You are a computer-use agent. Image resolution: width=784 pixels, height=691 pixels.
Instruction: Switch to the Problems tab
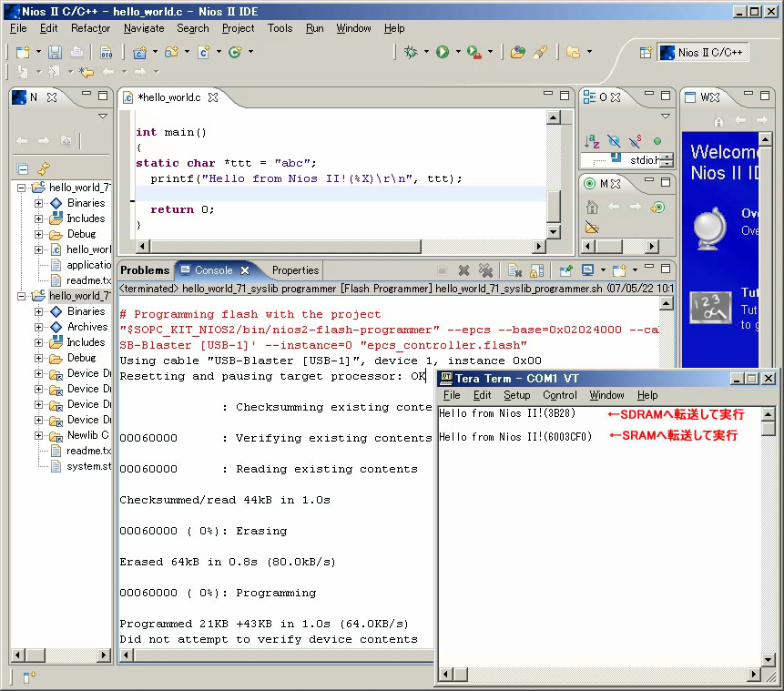tap(145, 270)
